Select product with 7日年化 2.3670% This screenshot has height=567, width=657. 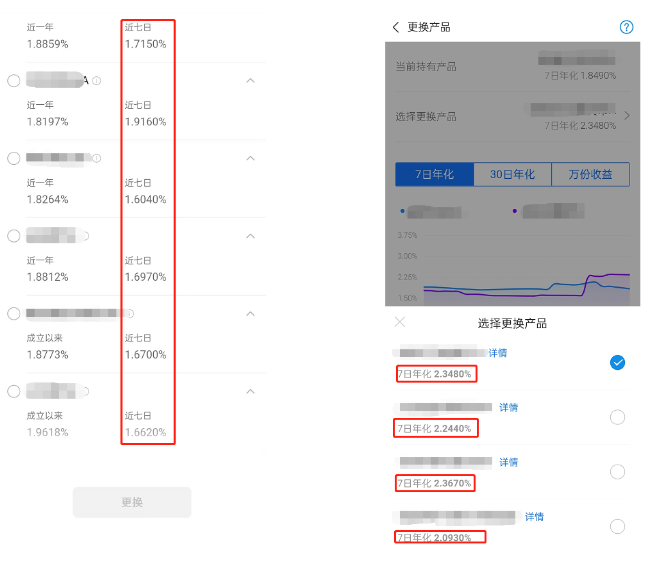click(x=617, y=472)
